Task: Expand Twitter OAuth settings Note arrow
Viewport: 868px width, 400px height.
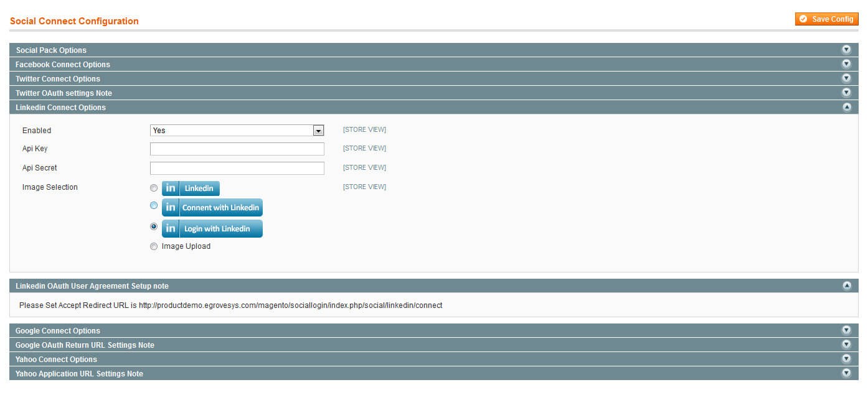Action: click(x=846, y=92)
